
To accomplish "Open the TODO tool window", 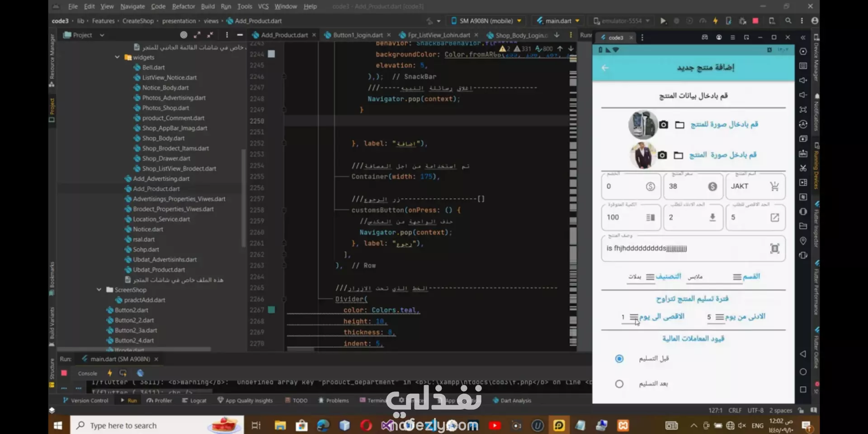I will tap(296, 401).
